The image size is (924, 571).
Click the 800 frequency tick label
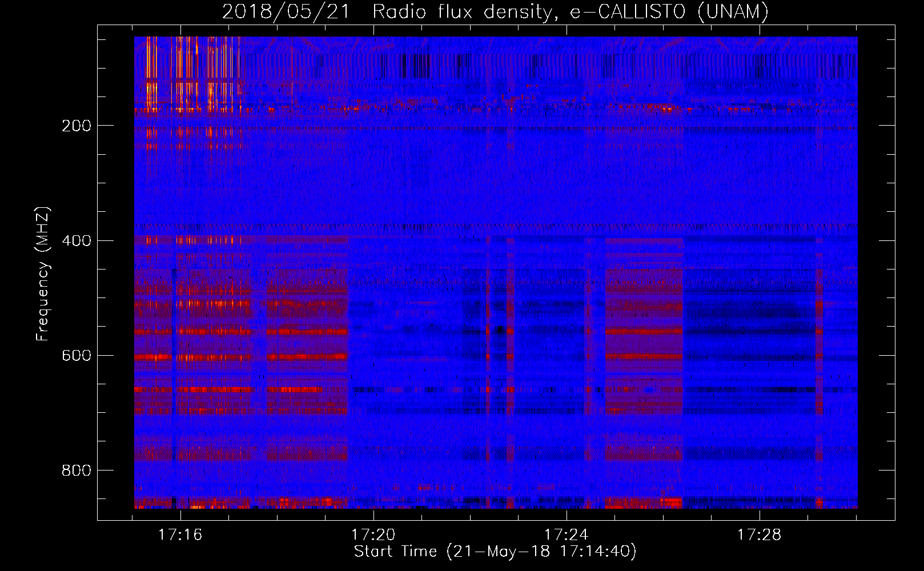pos(77,471)
